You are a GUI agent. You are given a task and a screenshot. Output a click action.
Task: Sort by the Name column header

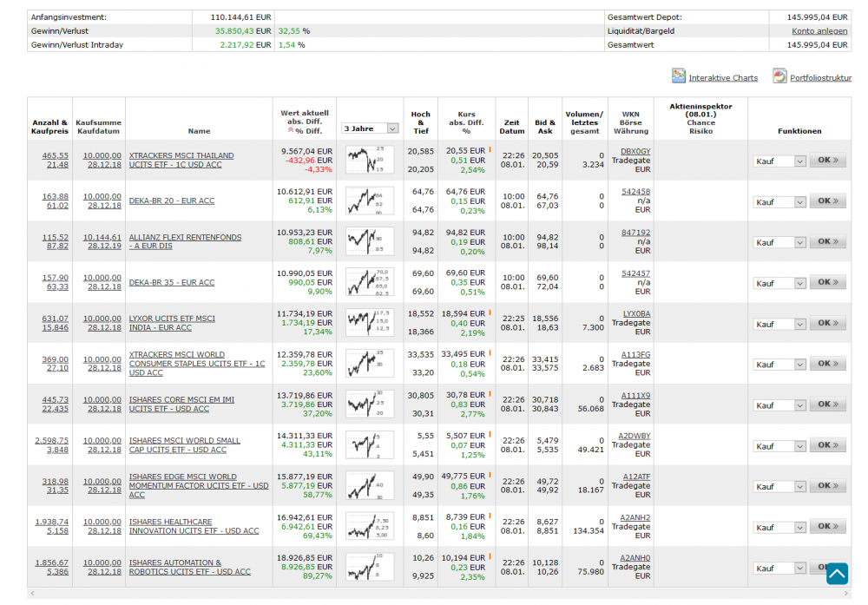click(199, 131)
